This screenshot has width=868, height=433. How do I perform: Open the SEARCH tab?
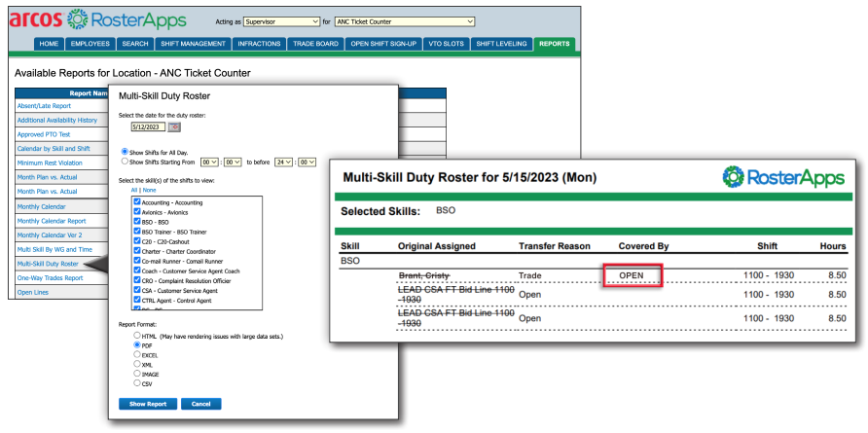[x=135, y=44]
